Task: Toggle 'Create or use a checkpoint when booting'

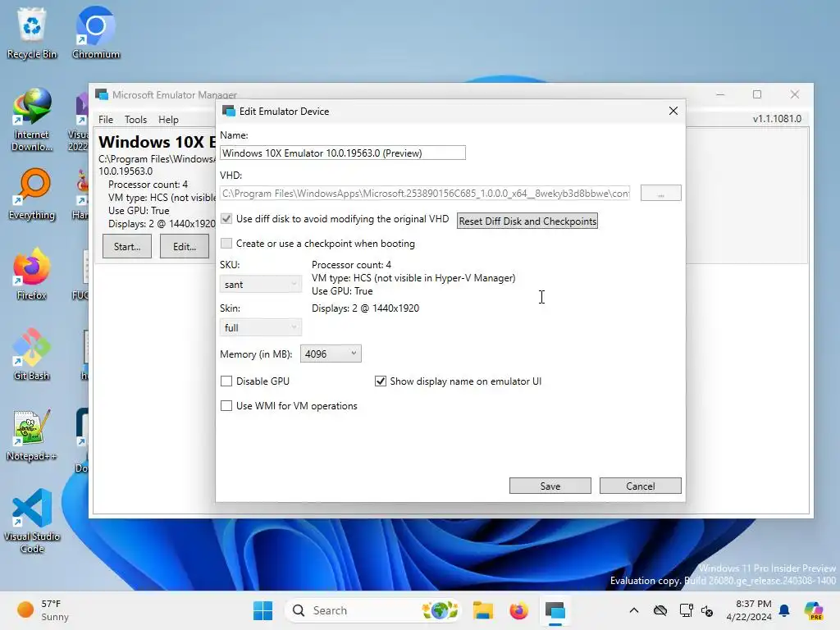Action: pos(226,243)
